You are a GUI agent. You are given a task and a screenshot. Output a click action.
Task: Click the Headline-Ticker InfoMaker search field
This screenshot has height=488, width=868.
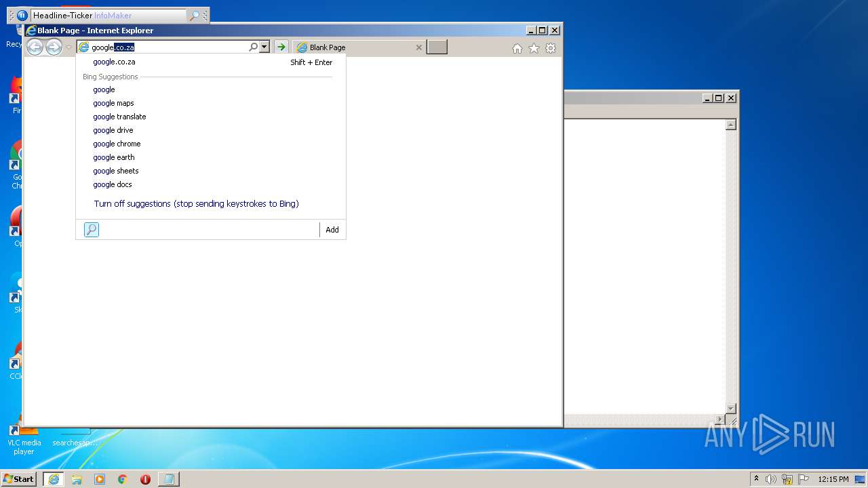[108, 15]
